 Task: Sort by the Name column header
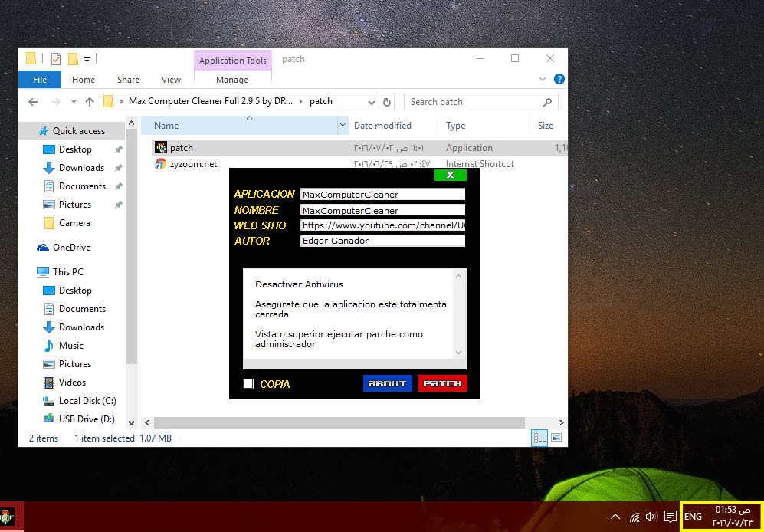click(239, 125)
